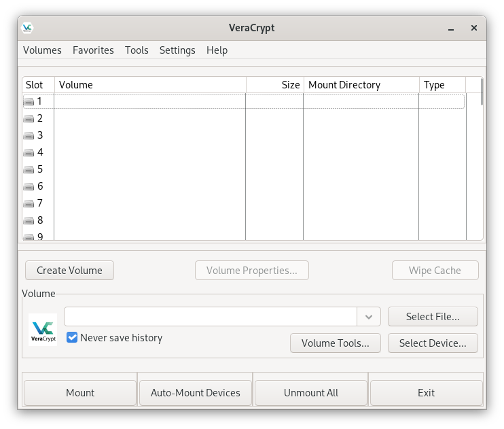Click the drive icon for slot 2

coord(29,119)
